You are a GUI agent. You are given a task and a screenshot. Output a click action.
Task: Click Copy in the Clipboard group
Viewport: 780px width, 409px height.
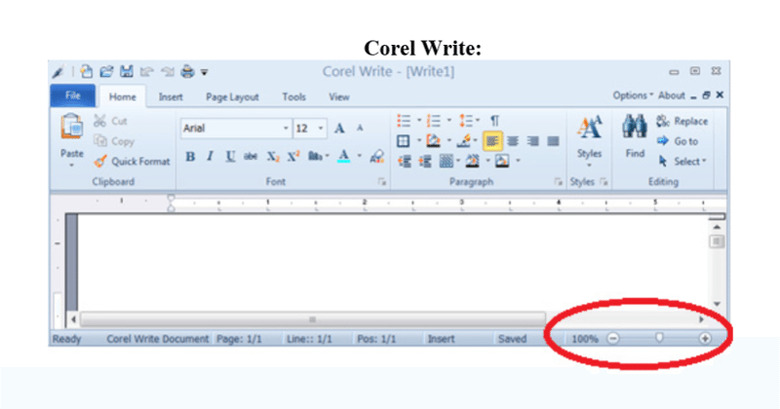(x=114, y=141)
